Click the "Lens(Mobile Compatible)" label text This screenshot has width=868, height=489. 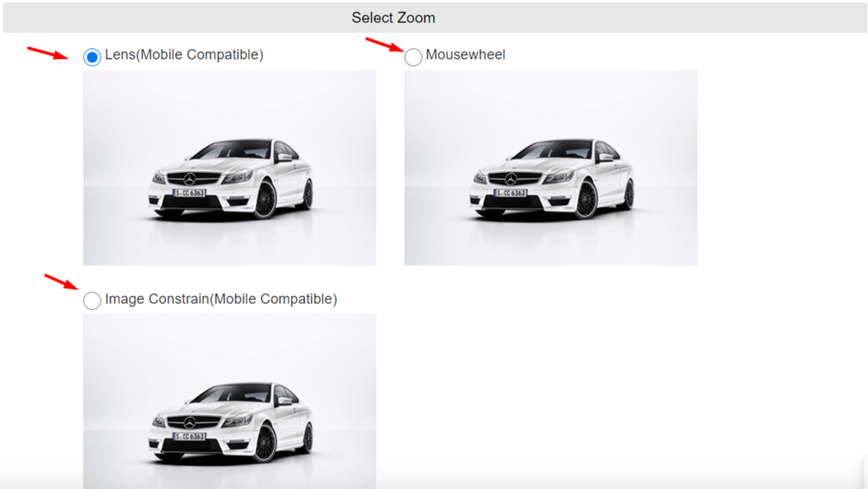(x=184, y=55)
